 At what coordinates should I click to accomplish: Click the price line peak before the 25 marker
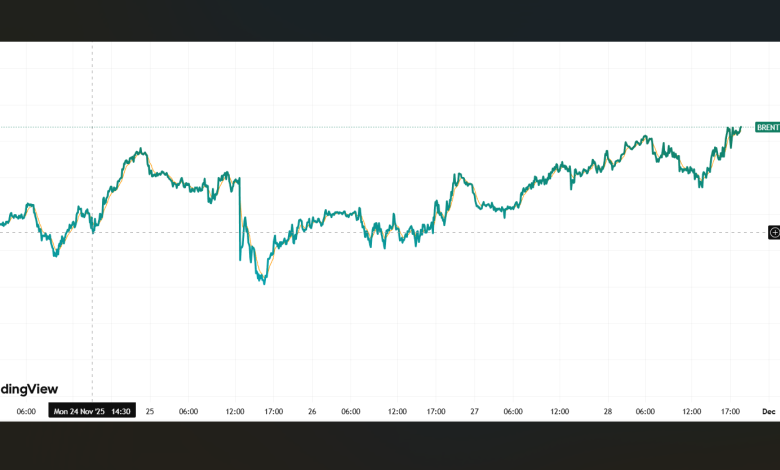click(x=141, y=151)
